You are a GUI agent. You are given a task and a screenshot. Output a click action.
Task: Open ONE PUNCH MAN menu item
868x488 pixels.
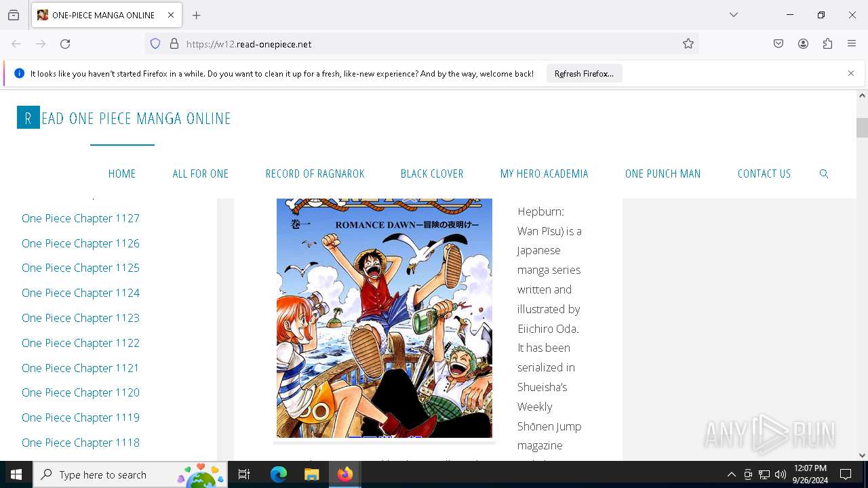(663, 174)
